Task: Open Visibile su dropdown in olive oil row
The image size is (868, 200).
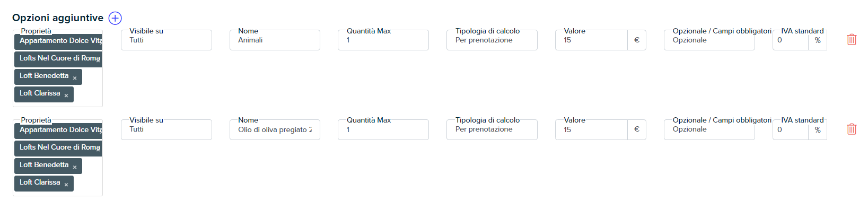Action: pos(166,129)
